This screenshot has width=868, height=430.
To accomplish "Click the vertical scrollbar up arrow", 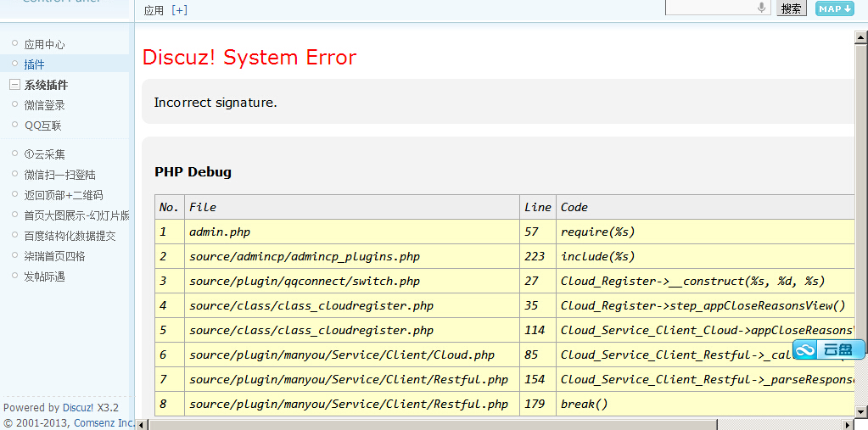I will click(x=861, y=37).
